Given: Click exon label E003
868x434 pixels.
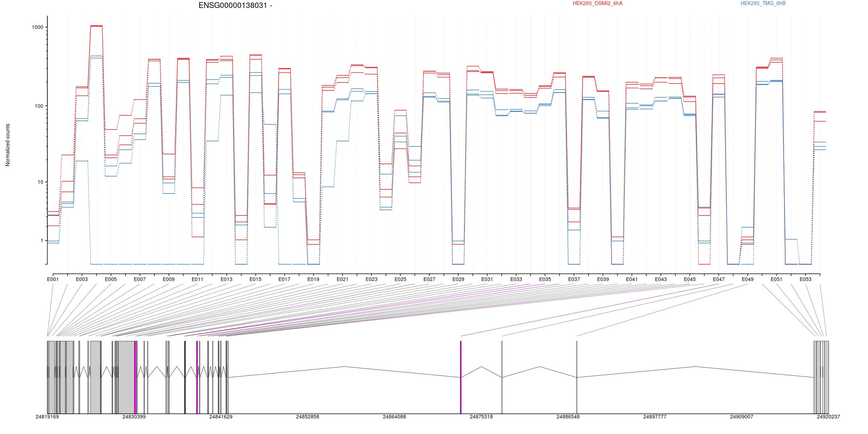Looking at the screenshot, I should [x=82, y=279].
